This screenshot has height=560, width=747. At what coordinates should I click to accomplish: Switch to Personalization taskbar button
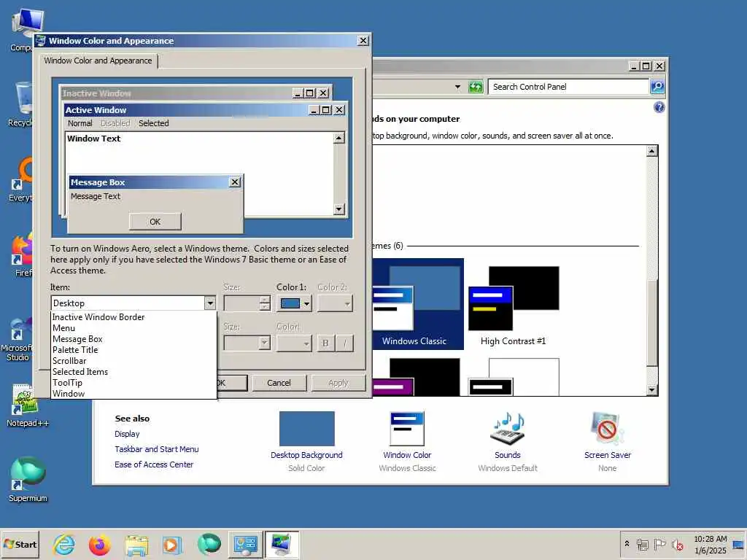tap(282, 544)
